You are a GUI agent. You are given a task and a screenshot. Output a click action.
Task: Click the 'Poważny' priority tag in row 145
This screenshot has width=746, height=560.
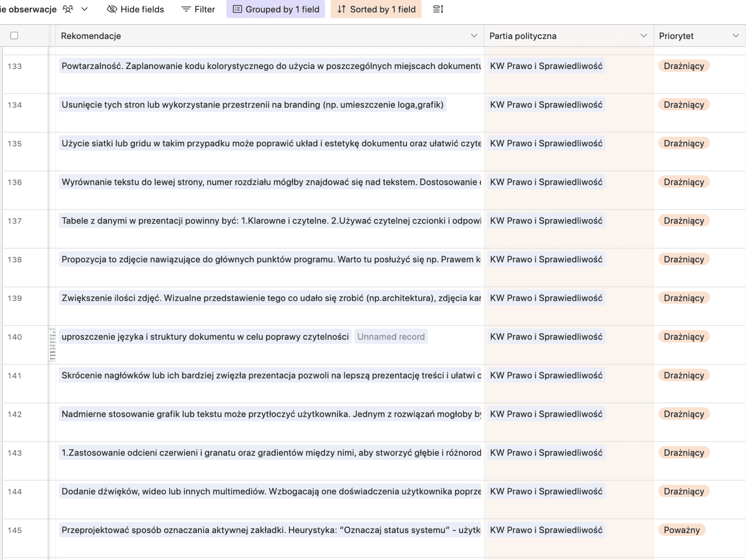tap(682, 530)
